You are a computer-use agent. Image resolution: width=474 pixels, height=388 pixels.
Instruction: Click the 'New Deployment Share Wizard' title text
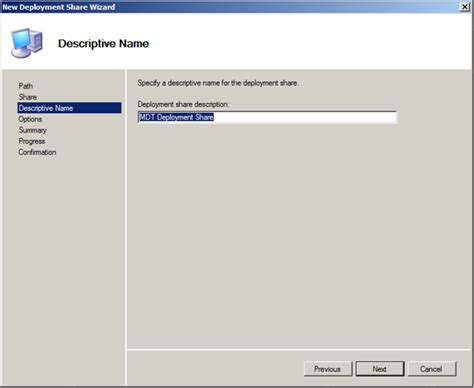[59, 7]
